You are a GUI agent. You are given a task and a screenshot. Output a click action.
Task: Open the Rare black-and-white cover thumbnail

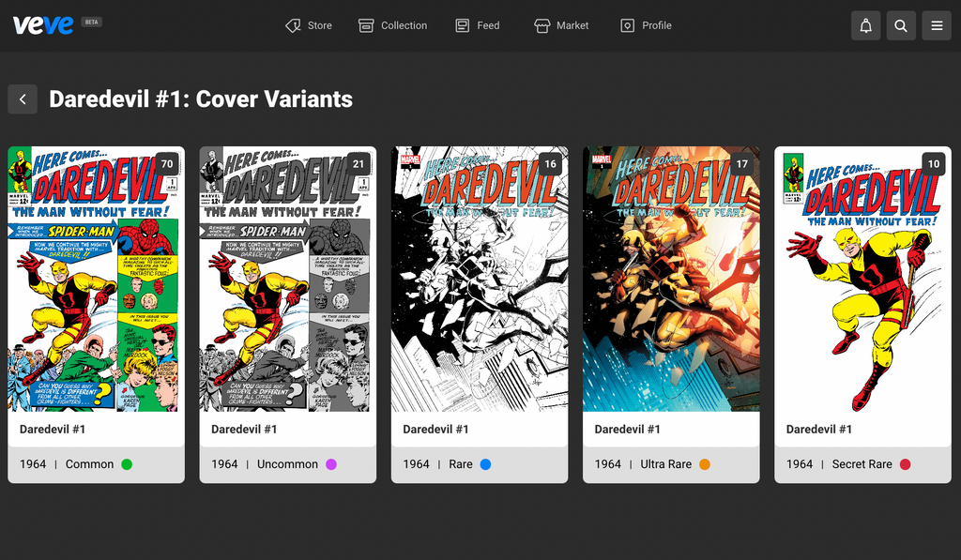(480, 279)
